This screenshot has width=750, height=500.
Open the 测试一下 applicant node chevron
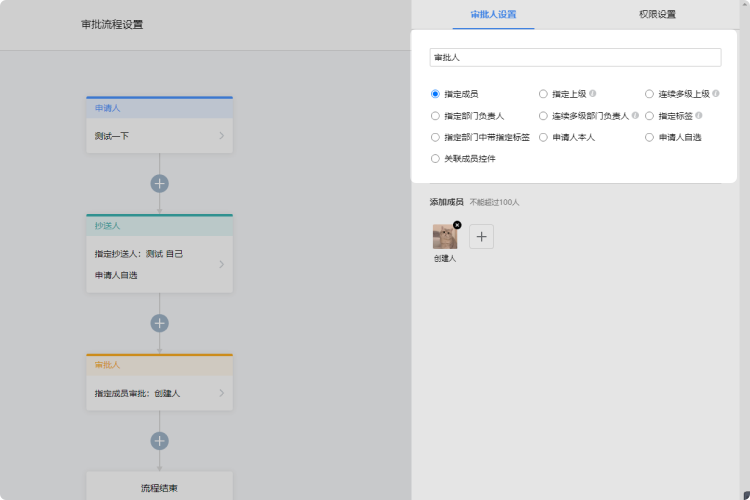221,136
